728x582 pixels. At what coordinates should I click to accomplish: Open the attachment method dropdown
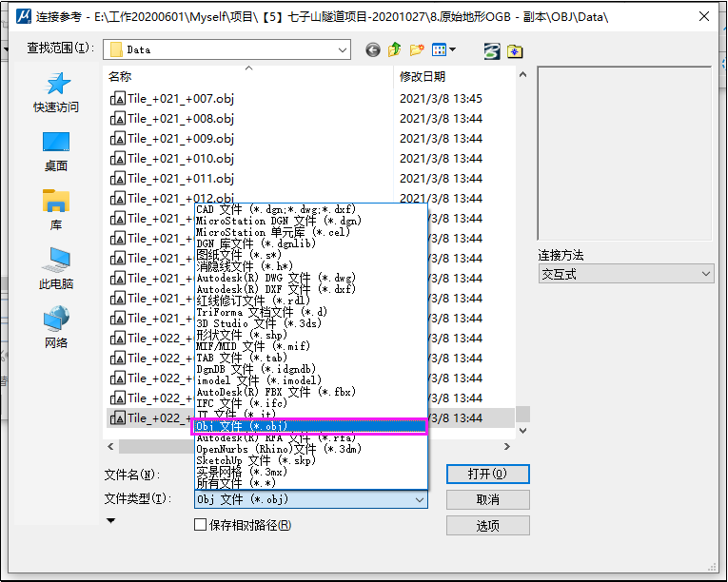625,274
